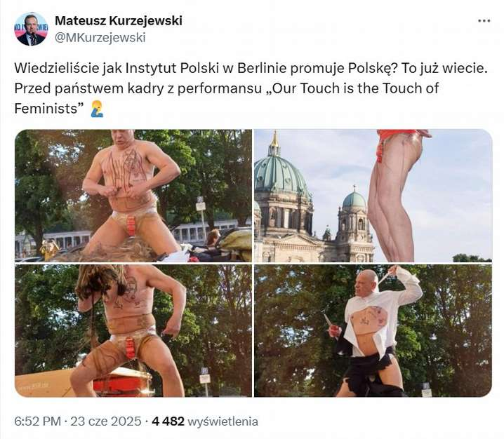
Task: Open the three-dot more options menu
Action: (484, 21)
